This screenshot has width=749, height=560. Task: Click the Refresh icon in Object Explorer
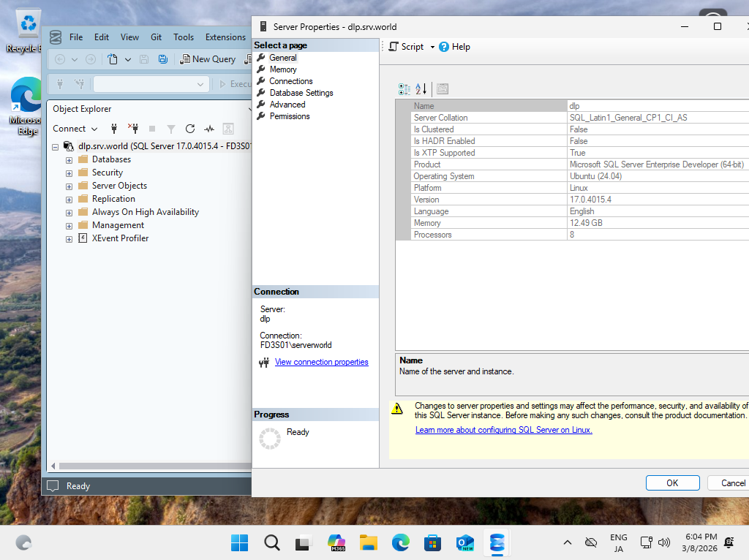click(x=190, y=129)
